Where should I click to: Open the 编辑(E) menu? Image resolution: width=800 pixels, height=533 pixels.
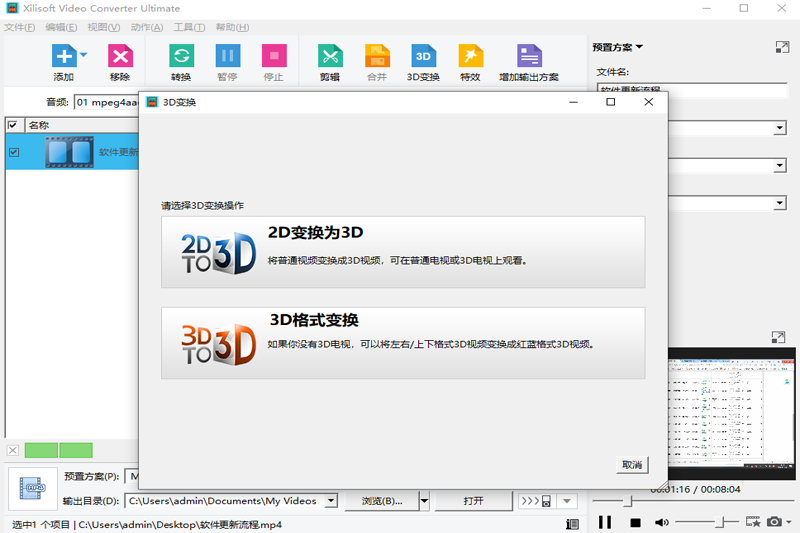pyautogui.click(x=61, y=27)
